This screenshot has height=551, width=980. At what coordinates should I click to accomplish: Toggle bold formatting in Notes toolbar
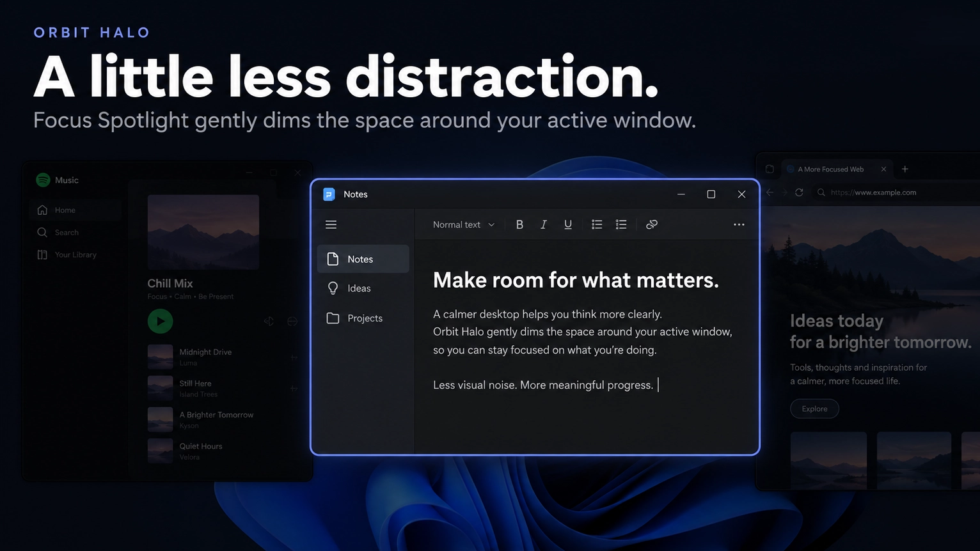pos(519,224)
